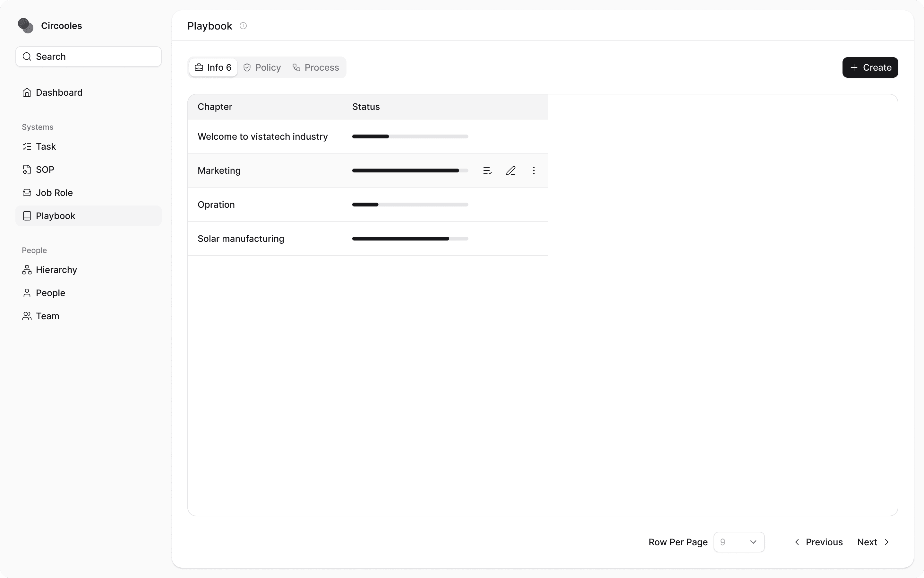Image resolution: width=924 pixels, height=578 pixels.
Task: Select the Opration chapter name
Action: [x=216, y=205]
